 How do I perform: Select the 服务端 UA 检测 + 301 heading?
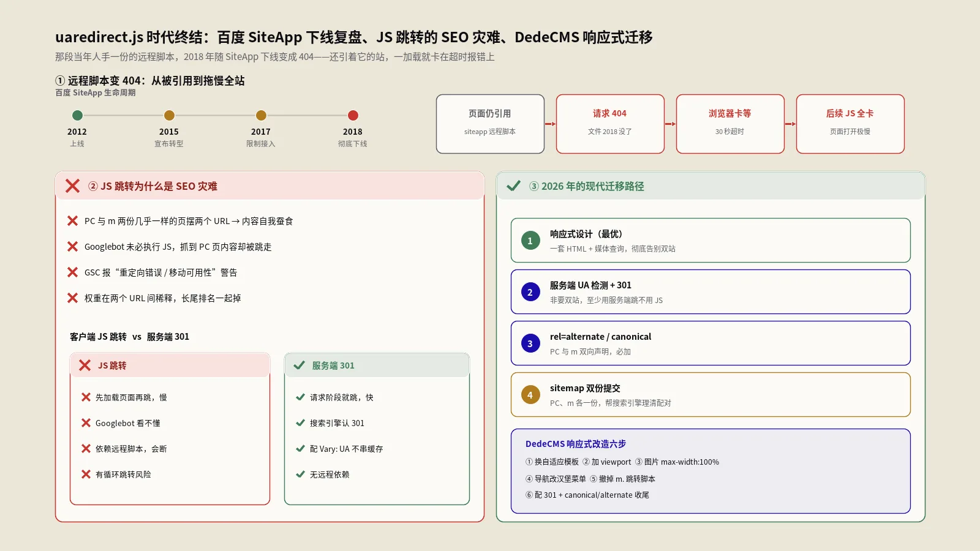[590, 285]
